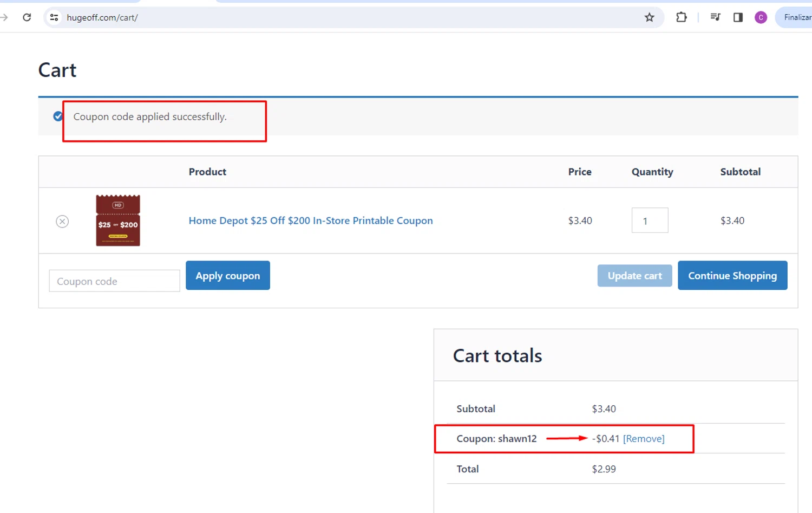This screenshot has height=513, width=812.
Task: Click the quantity field showing 1
Action: coord(650,220)
